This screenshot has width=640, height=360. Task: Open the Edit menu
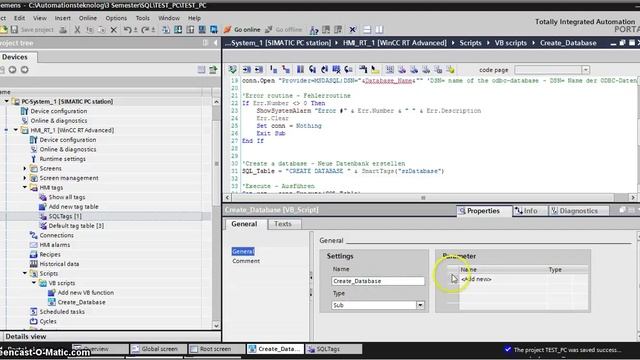coord(19,18)
